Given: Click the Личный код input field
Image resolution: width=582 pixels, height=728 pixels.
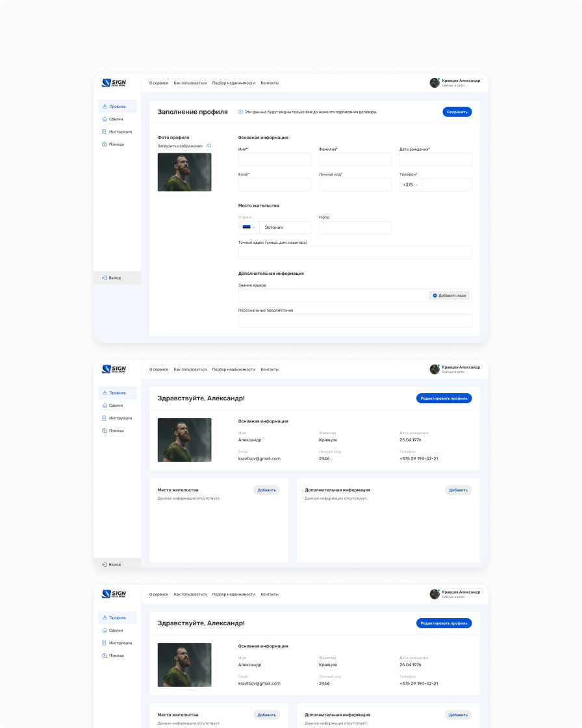Looking at the screenshot, I should [355, 185].
